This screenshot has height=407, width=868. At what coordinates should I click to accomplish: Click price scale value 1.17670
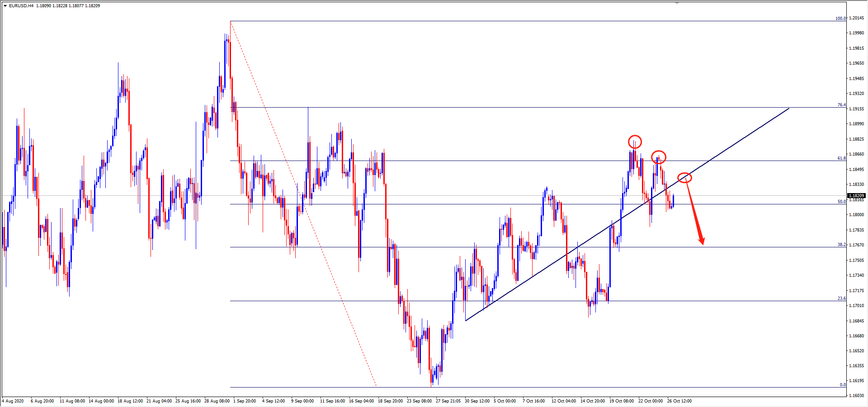857,245
